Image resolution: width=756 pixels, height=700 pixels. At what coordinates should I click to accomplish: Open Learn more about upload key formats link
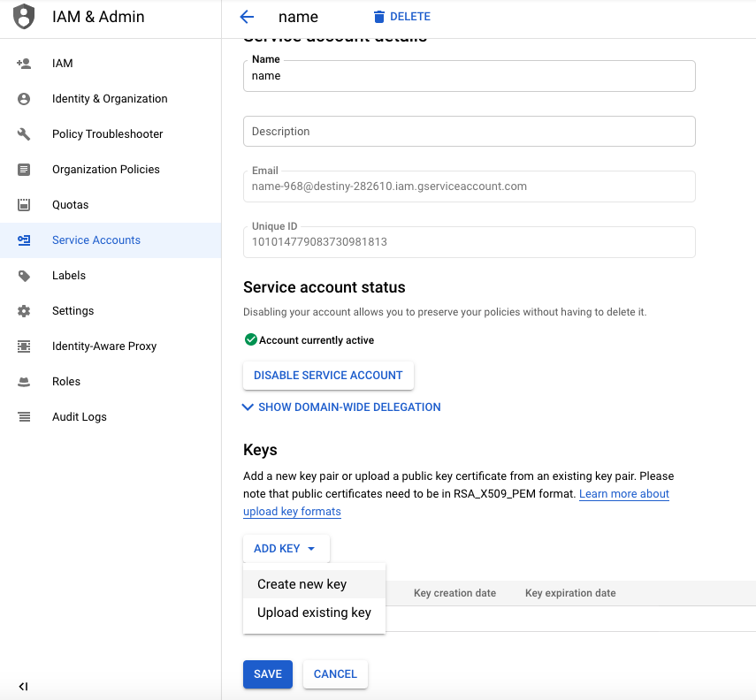point(623,494)
